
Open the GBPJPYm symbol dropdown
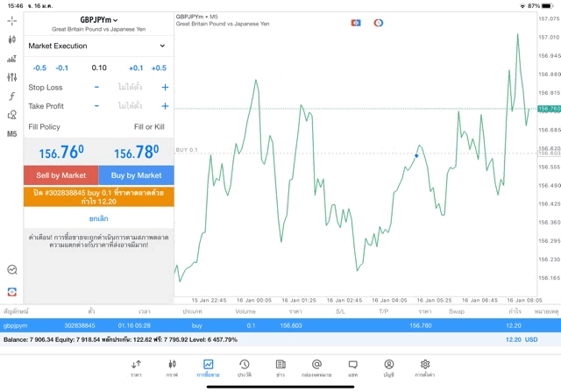tap(99, 20)
